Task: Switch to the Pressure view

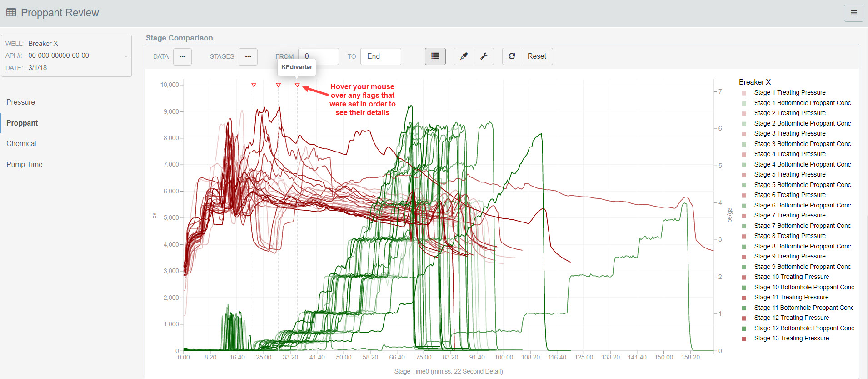Action: point(21,102)
